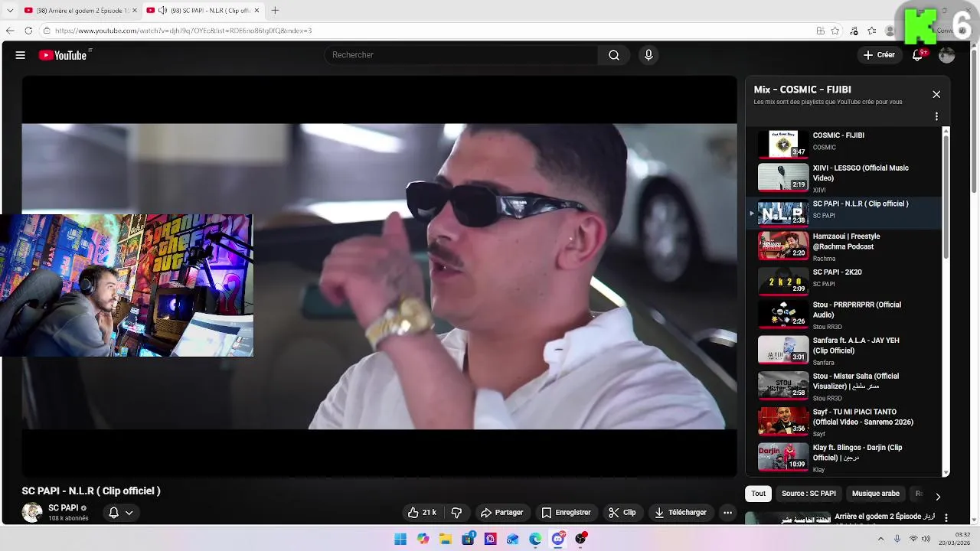Start voice search with microphone icon
Image resolution: width=980 pixels, height=551 pixels.
coord(648,55)
